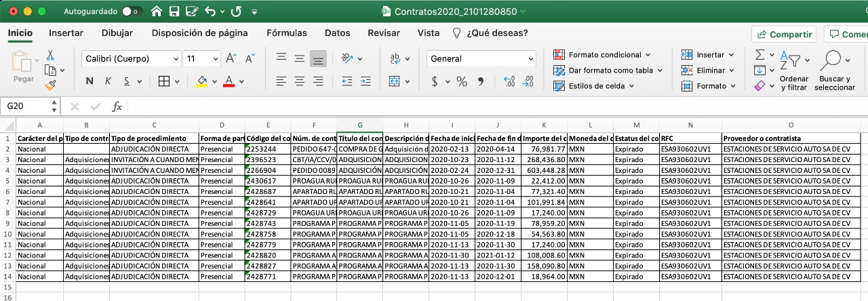The height and width of the screenshot is (301, 868).
Task: Click the Cut scissors icon
Action: 50,55
